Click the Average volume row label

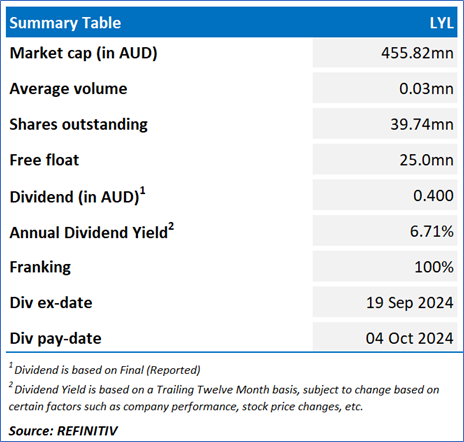click(68, 89)
